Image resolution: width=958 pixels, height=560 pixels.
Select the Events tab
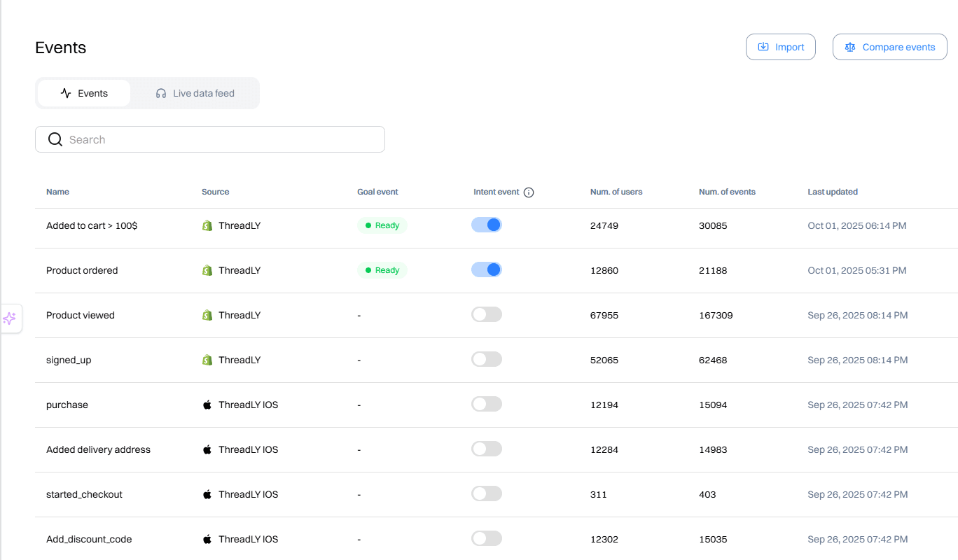(x=84, y=92)
